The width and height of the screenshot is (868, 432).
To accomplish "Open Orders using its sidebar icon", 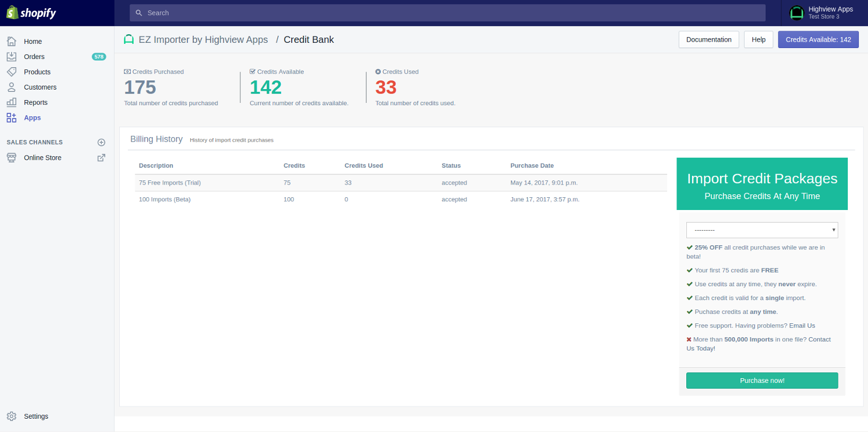I will tap(12, 56).
